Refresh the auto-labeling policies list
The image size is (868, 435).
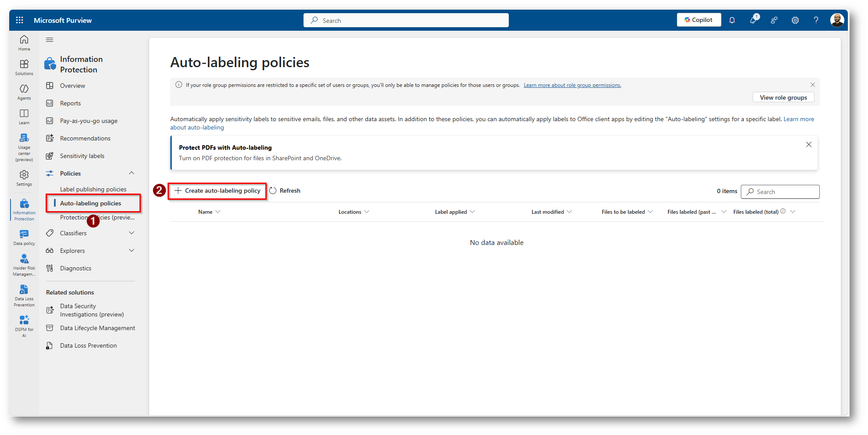pos(285,191)
